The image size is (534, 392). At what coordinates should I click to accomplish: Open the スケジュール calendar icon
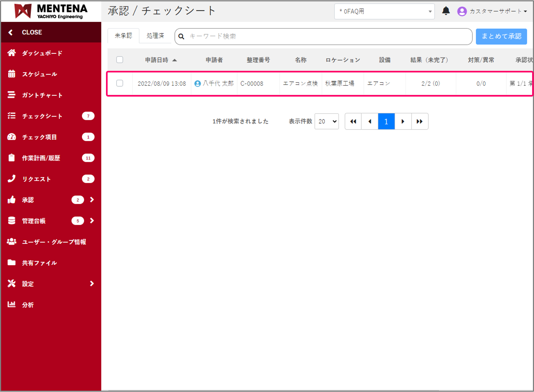coord(12,74)
